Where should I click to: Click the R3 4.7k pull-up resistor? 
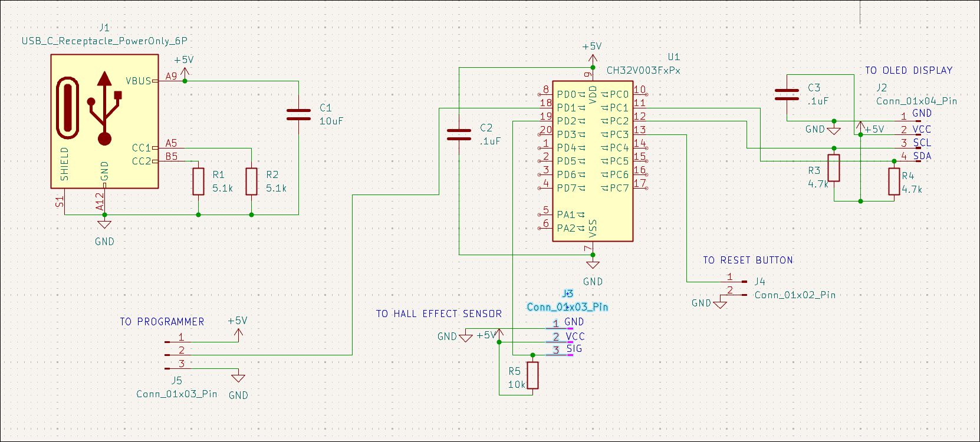point(834,168)
